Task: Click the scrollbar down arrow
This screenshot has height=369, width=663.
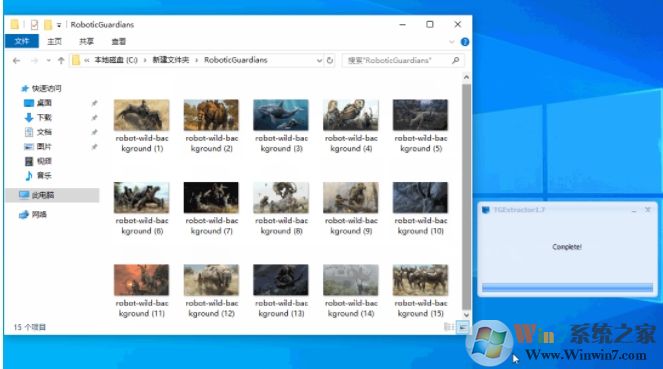Action: [x=466, y=315]
